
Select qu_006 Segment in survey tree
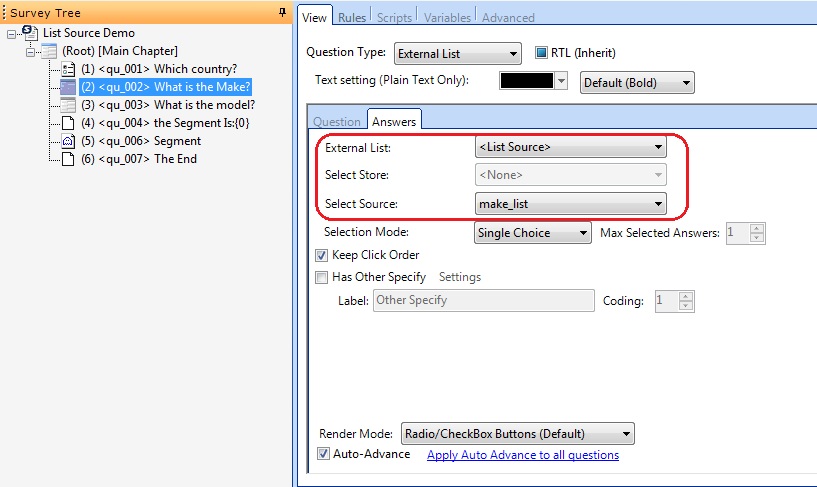pos(141,141)
